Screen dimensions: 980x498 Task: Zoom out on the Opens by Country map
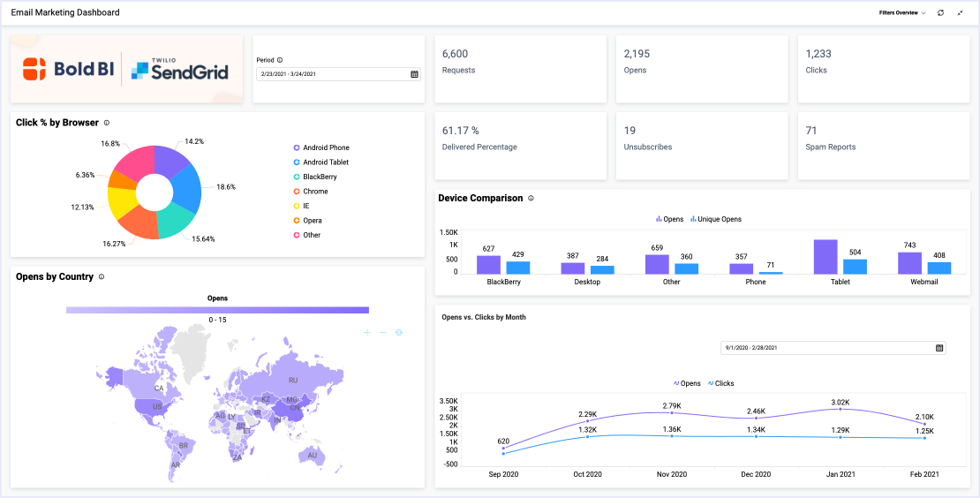(383, 333)
